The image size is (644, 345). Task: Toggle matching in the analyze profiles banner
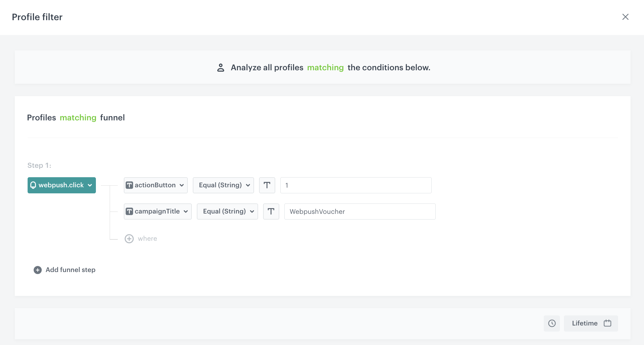(325, 67)
